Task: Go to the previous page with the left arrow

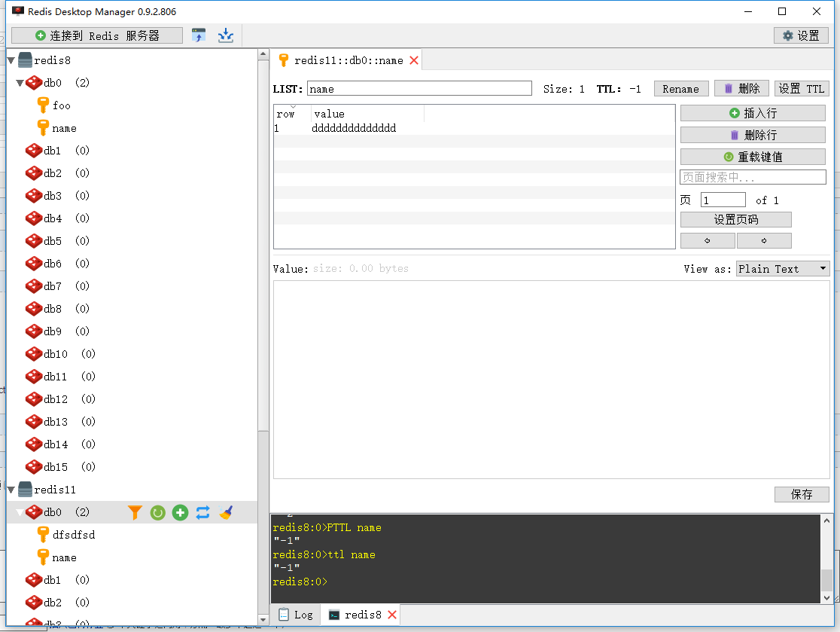Action: click(x=707, y=241)
